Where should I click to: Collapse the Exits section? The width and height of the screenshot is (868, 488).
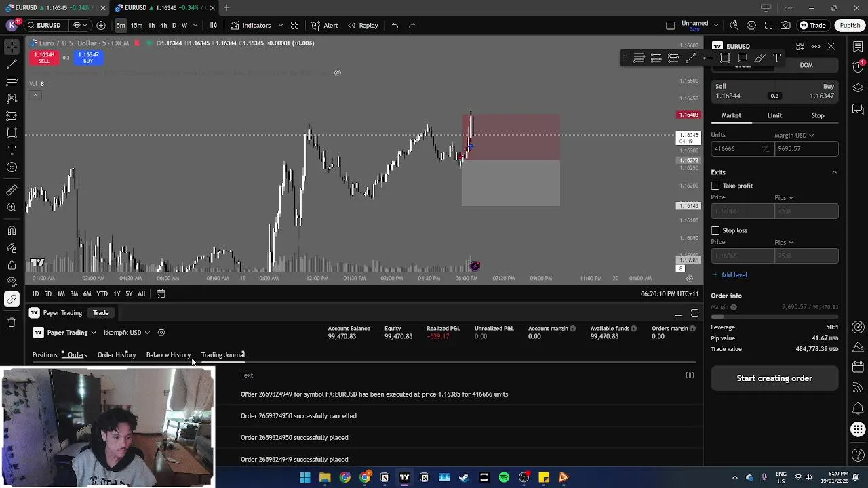(x=834, y=172)
